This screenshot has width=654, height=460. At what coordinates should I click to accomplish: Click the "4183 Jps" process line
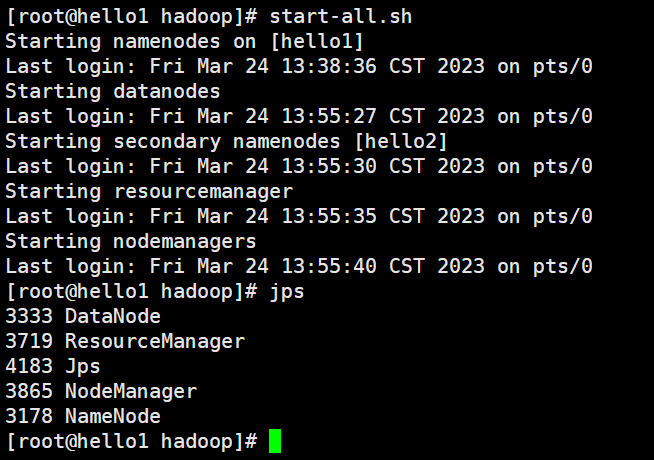pos(53,367)
